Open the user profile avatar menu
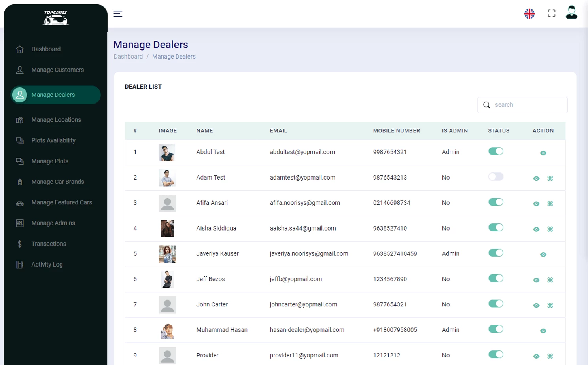 tap(571, 13)
